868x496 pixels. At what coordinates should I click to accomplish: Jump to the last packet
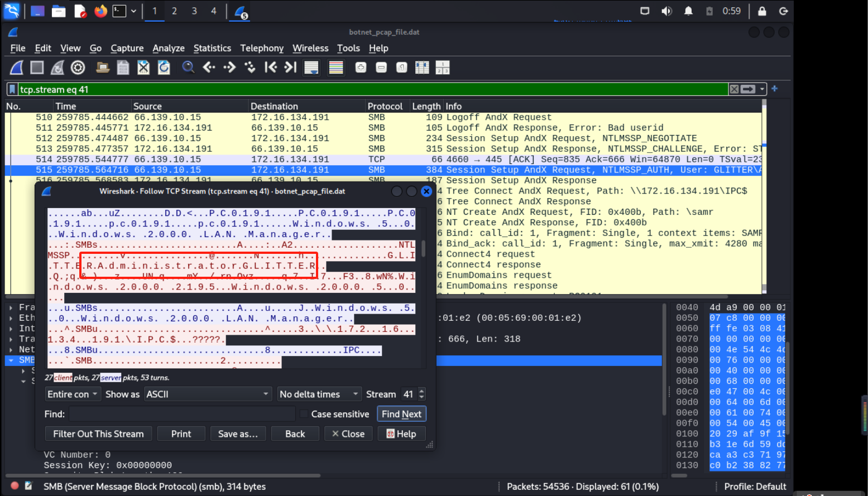tap(290, 68)
